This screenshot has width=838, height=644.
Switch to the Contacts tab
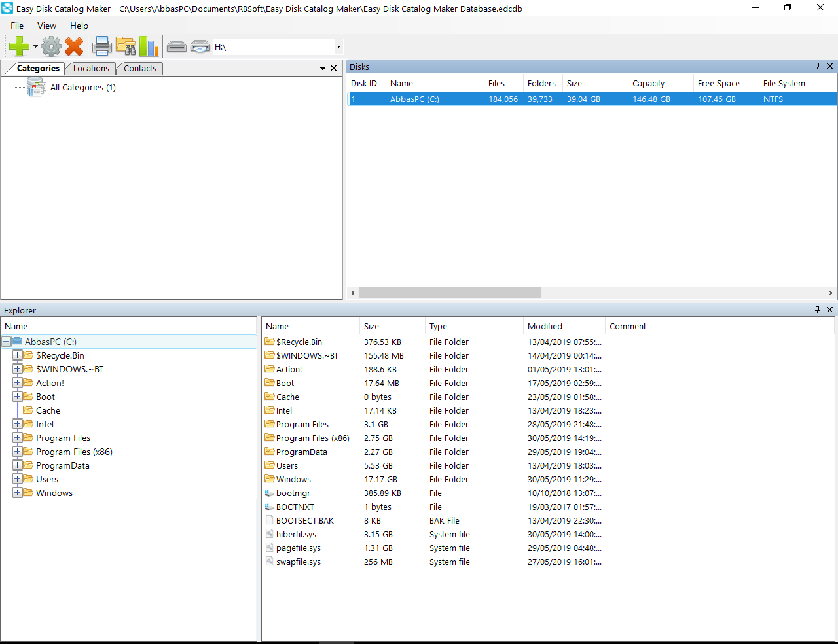[x=140, y=68]
